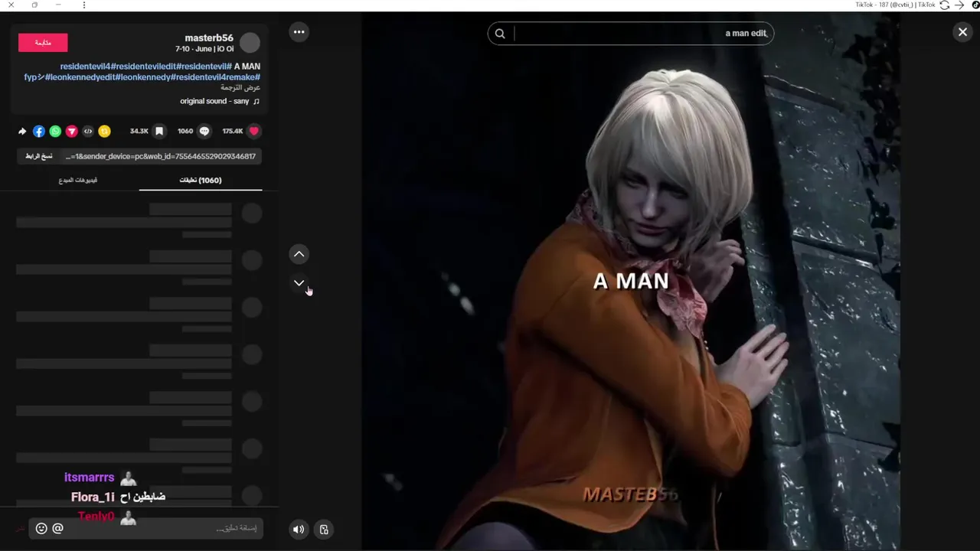
Task: Open masterb56's profile avatar
Action: (250, 43)
